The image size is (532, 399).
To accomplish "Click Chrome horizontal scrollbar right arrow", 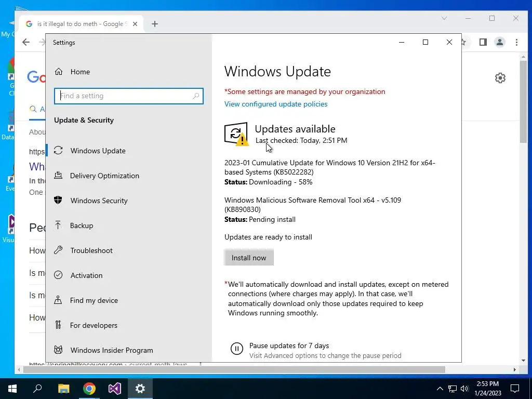I will click(x=515, y=369).
